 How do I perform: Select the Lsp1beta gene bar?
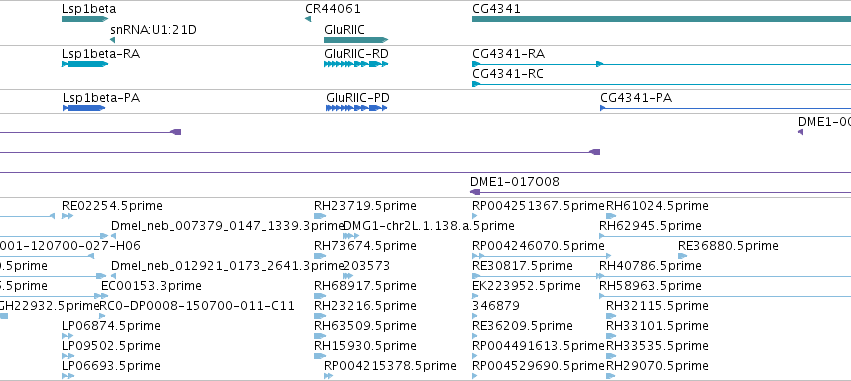click(85, 19)
